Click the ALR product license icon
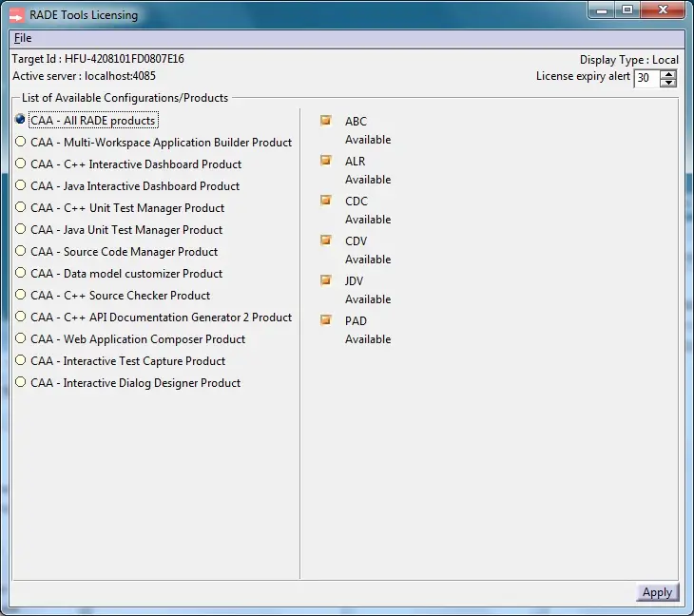Screen dimensions: 694x616 pos(326,161)
